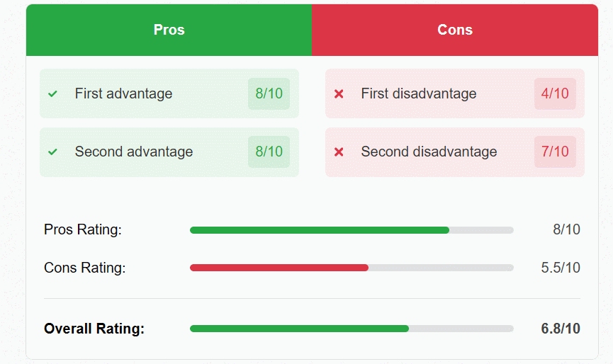Click the 8/10 badge on First advantage
Screen dimensions: 613x364
(x=269, y=93)
